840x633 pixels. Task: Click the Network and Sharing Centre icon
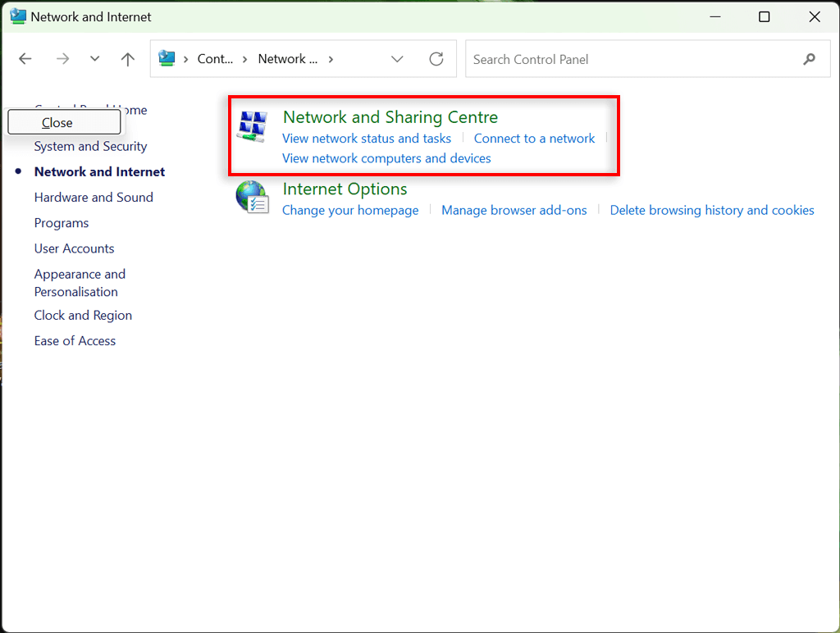coord(252,125)
